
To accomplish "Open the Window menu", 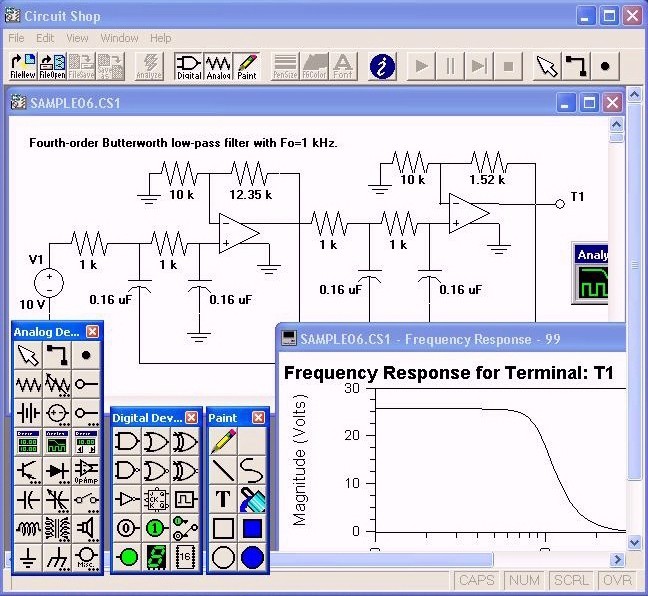I will coord(119,38).
